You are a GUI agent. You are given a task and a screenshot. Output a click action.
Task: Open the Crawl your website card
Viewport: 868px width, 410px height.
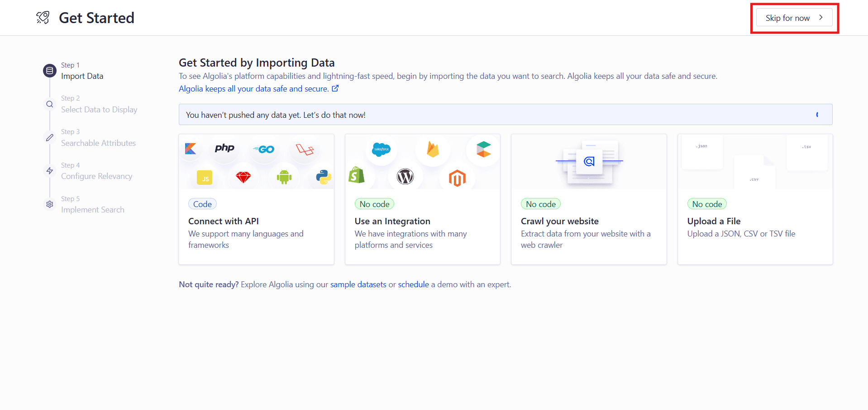[588, 199]
